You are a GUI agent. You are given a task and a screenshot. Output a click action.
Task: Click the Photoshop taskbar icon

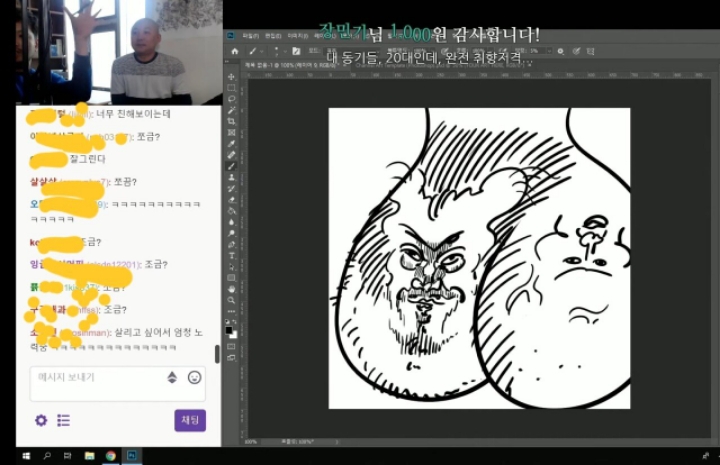pyautogui.click(x=132, y=456)
